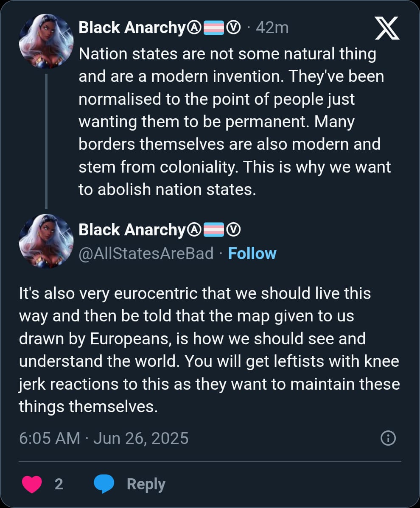Image resolution: width=420 pixels, height=508 pixels.
Task: Click the trans flag emoji in the parent tweet name
Action: (x=214, y=28)
